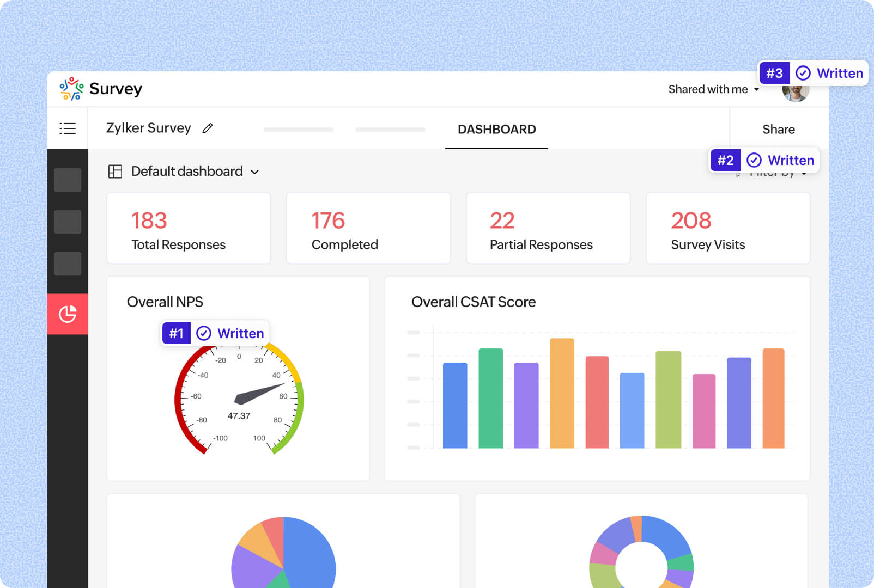Screen dimensions: 874x588
Task: Select the topmost dark sidebar icon
Action: [x=68, y=180]
